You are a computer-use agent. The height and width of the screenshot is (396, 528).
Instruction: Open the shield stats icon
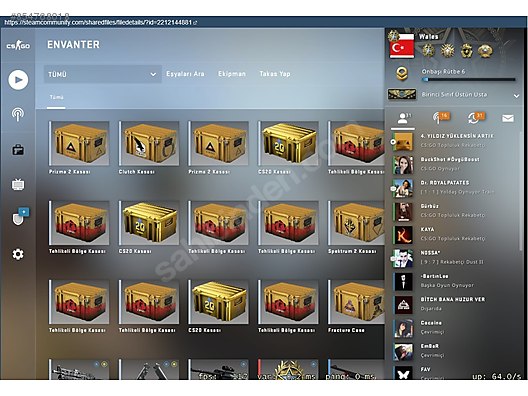pyautogui.click(x=20, y=217)
